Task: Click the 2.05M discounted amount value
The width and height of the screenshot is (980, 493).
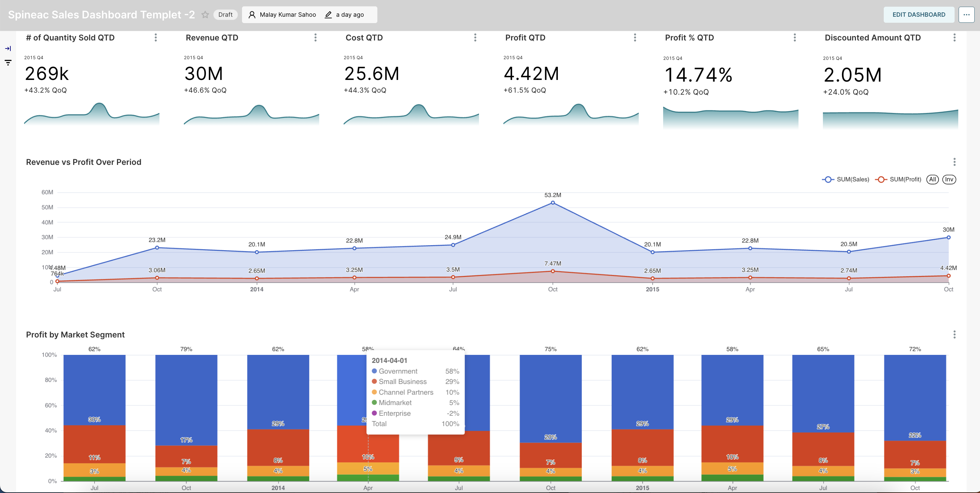Action: [x=853, y=75]
